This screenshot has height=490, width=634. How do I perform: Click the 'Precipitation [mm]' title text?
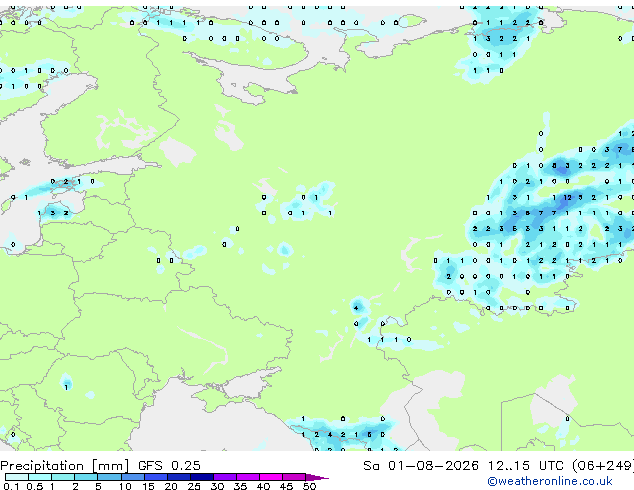[65, 466]
